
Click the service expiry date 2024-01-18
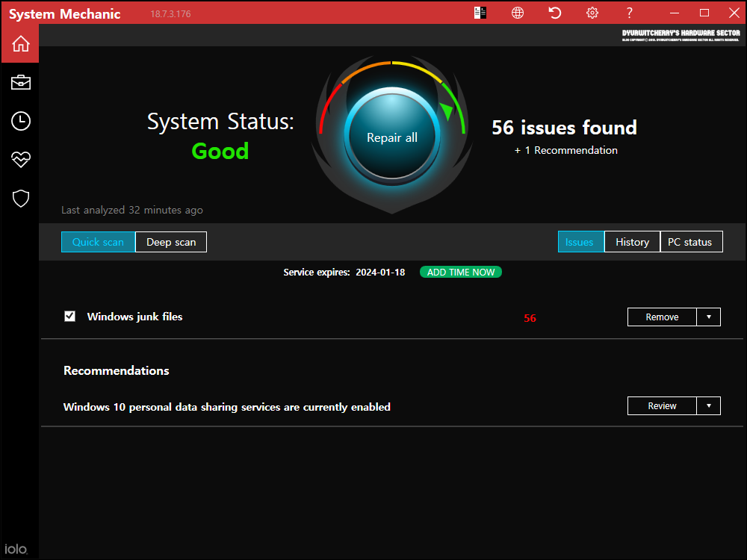tap(380, 273)
